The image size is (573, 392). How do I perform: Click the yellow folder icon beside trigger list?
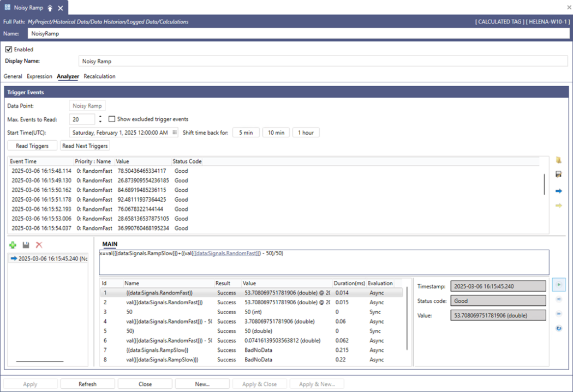click(x=558, y=160)
